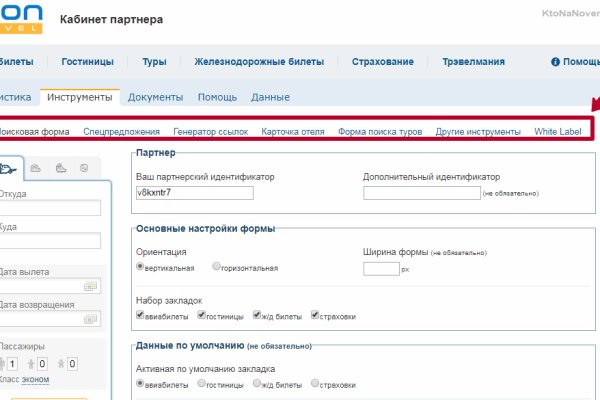Select the горизонтальная orientation radio button
This screenshot has width=600, height=400.
[217, 267]
